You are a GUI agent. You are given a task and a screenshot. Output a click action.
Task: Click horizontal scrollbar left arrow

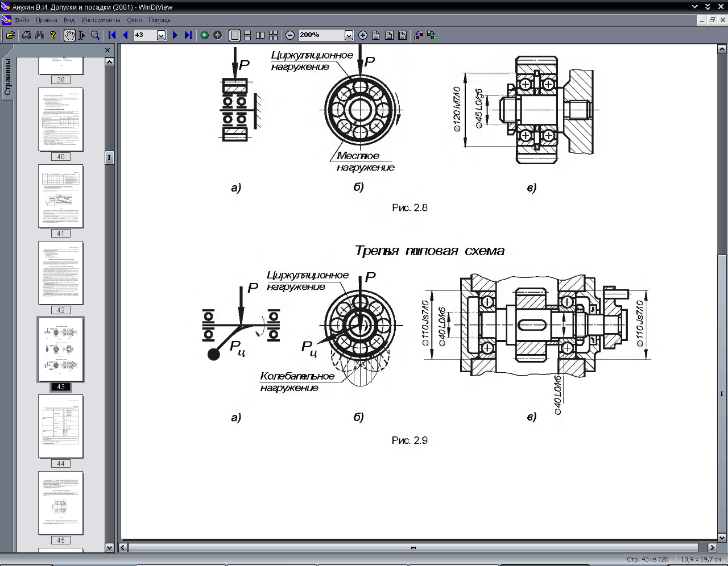123,547
